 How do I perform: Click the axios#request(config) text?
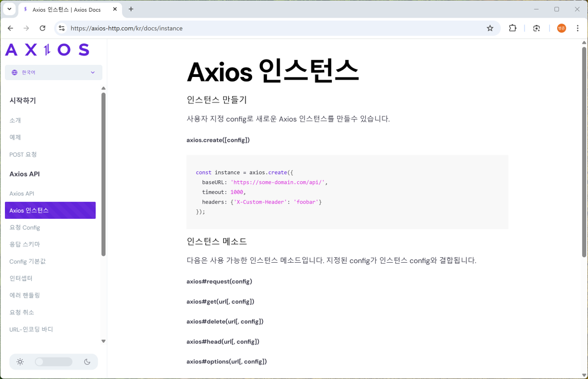coord(219,282)
